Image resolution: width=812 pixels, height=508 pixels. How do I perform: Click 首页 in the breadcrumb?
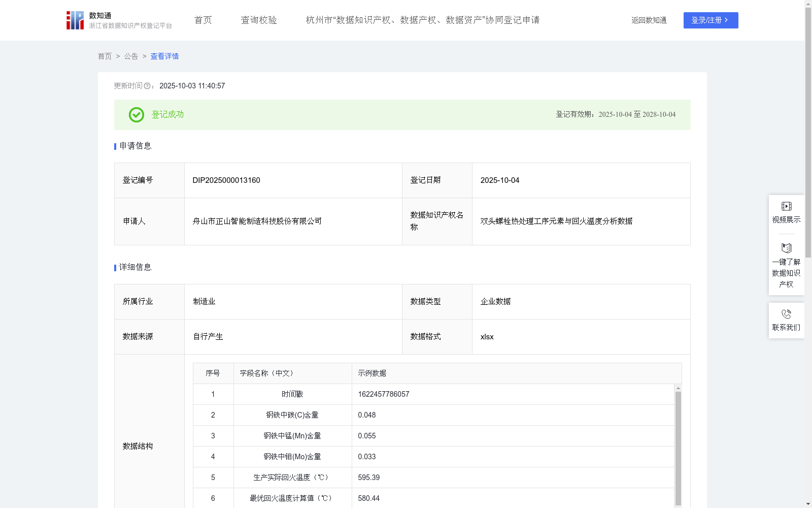click(x=105, y=56)
